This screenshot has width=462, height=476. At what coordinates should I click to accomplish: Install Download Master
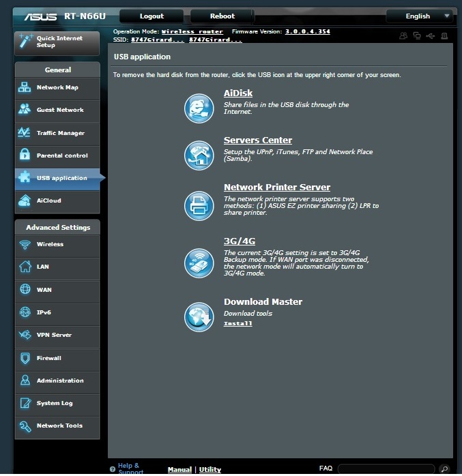(238, 324)
